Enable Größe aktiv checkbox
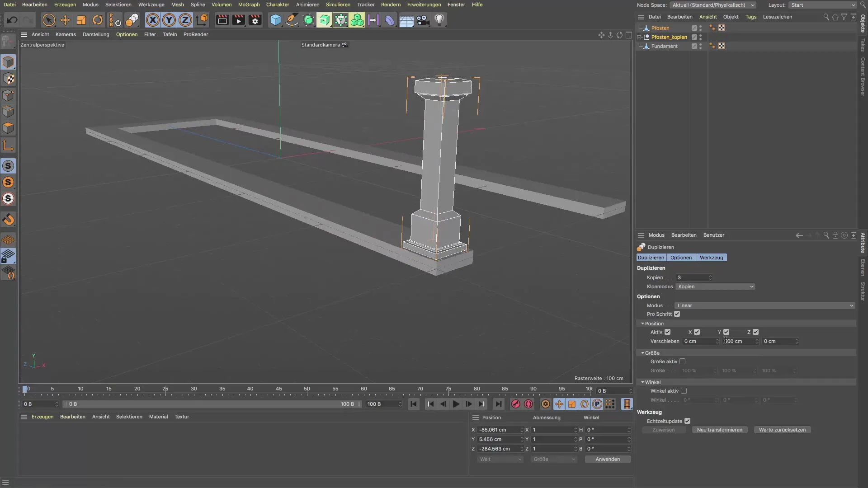 pos(682,361)
